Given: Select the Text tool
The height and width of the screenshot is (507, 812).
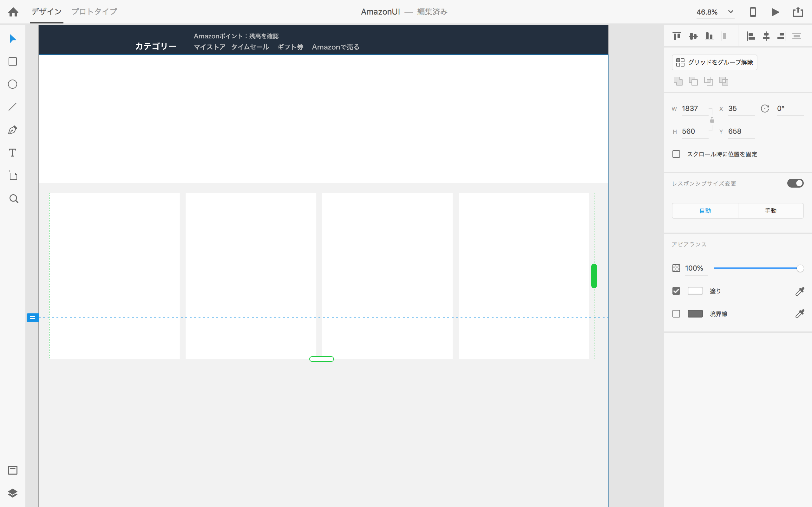Looking at the screenshot, I should pos(13,153).
